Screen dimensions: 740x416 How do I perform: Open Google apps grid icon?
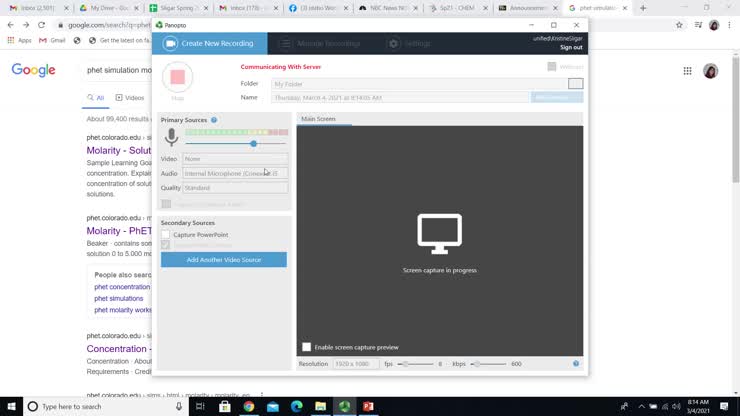[x=687, y=71]
